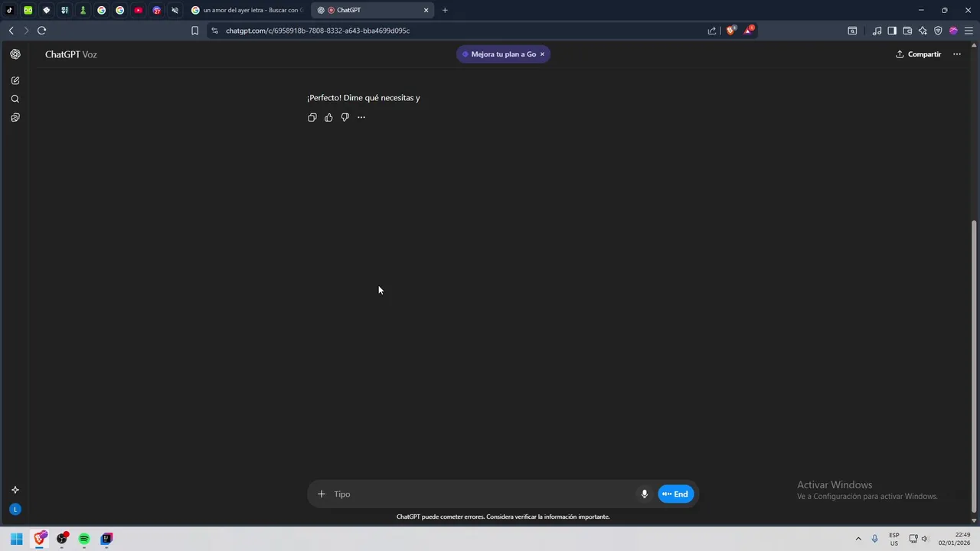Click the page vertical scrollbar
Screen dimensions: 980x551
pos(974,366)
